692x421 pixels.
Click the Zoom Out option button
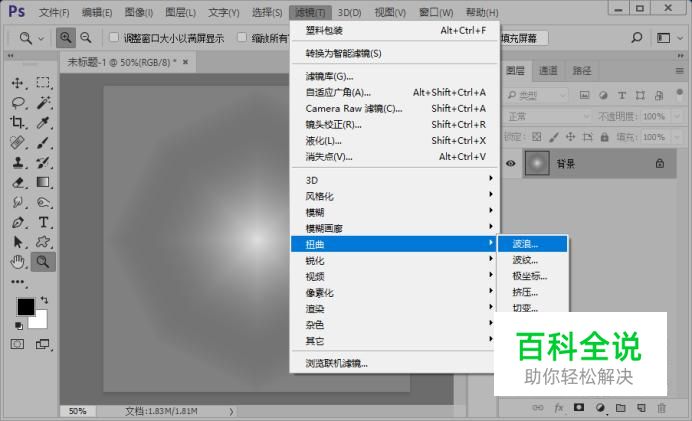click(86, 38)
